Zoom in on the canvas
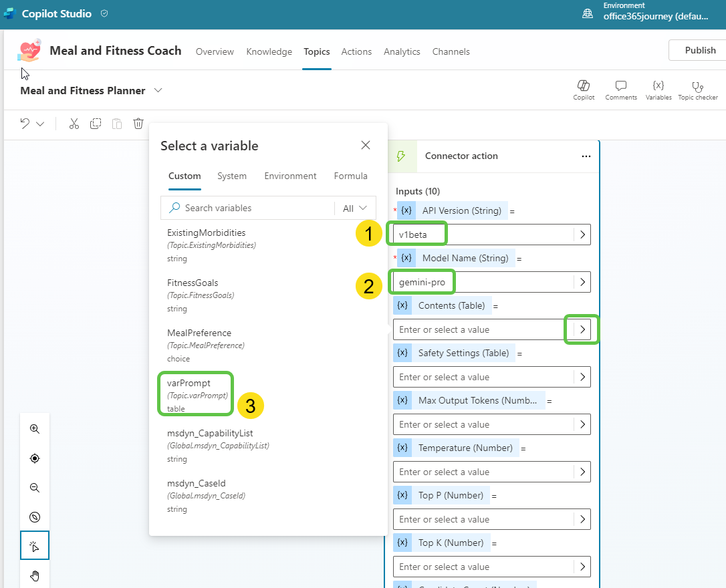726x588 pixels. (x=35, y=429)
